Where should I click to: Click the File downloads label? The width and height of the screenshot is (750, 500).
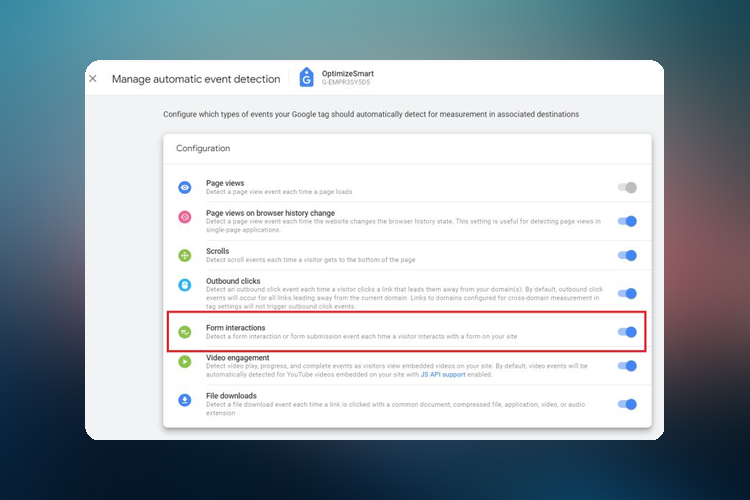tap(231, 396)
